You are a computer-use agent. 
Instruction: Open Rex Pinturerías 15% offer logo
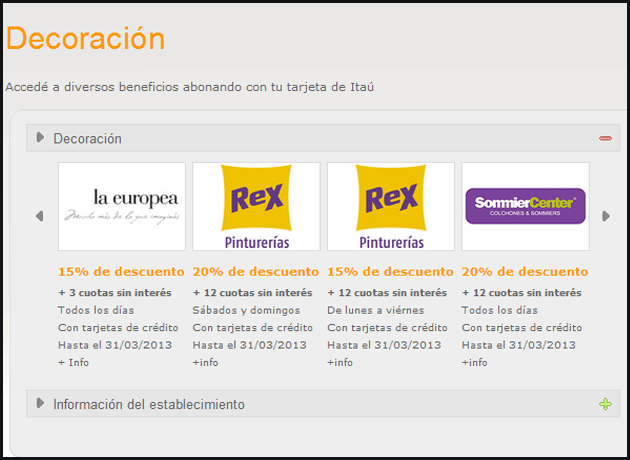pos(391,206)
